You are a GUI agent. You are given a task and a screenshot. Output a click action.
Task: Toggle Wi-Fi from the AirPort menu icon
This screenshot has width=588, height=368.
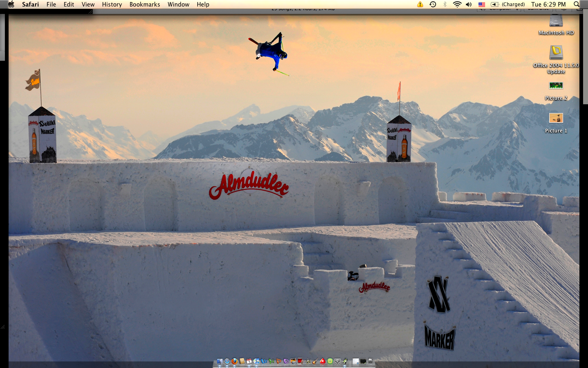click(456, 4)
